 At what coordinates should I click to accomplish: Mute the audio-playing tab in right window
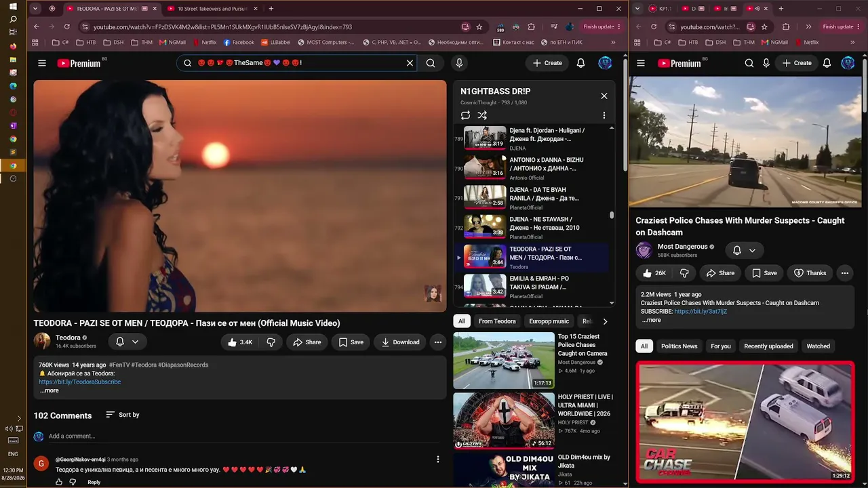point(757,9)
